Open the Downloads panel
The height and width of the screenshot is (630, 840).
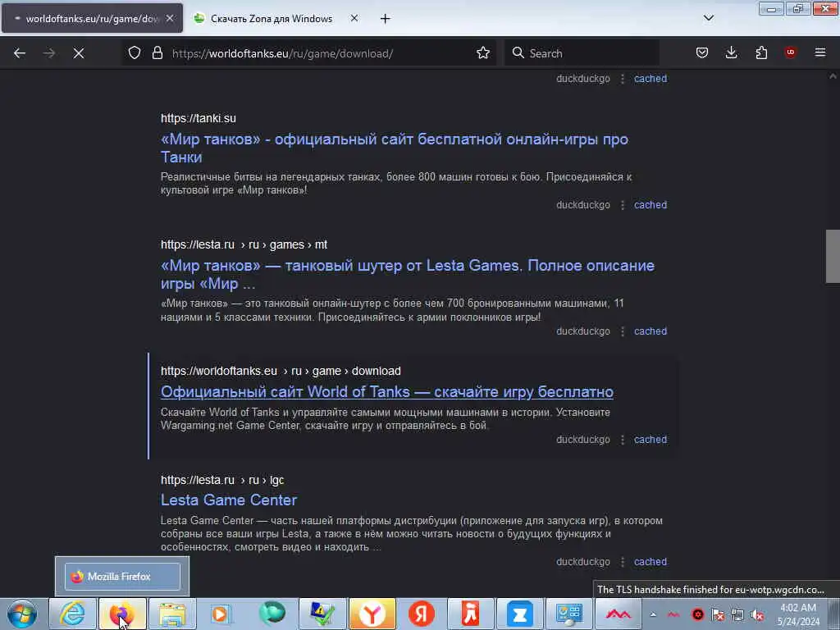click(x=731, y=52)
